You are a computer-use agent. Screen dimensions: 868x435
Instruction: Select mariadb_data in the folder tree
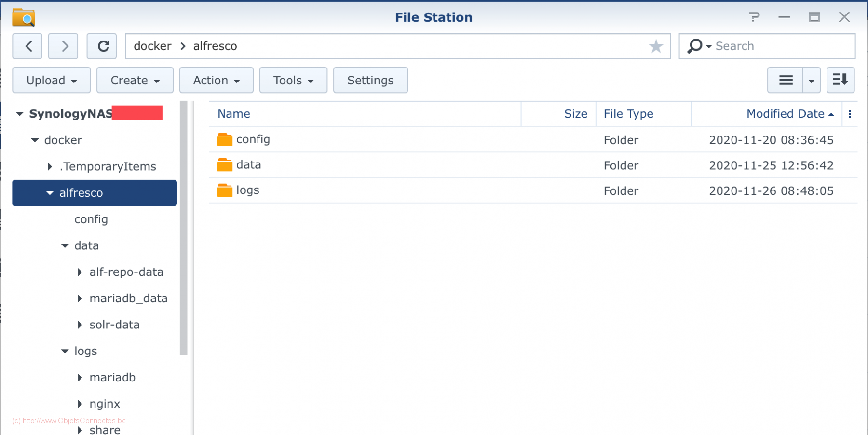[129, 299]
